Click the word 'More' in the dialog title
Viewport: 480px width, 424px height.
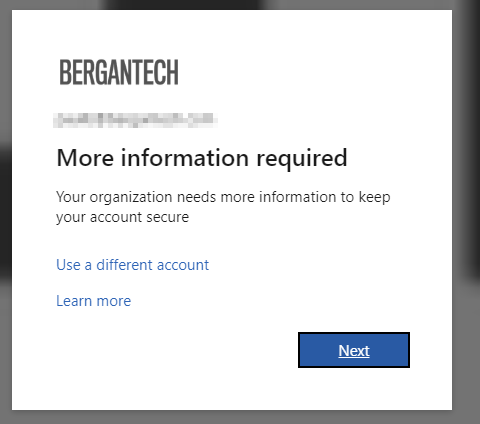pos(85,158)
